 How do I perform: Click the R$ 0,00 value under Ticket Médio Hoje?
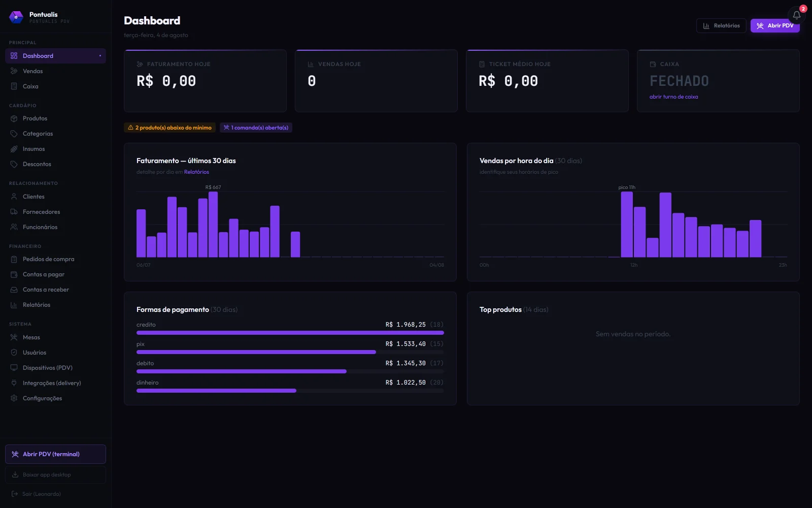point(509,81)
